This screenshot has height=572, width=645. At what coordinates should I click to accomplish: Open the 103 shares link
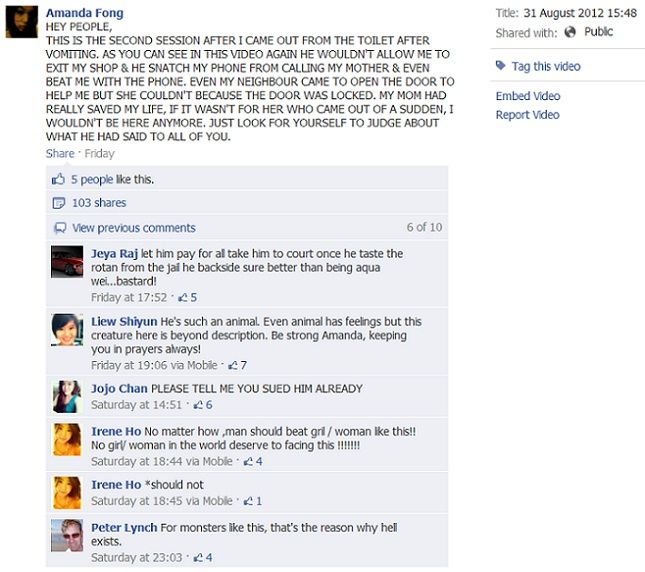[99, 203]
